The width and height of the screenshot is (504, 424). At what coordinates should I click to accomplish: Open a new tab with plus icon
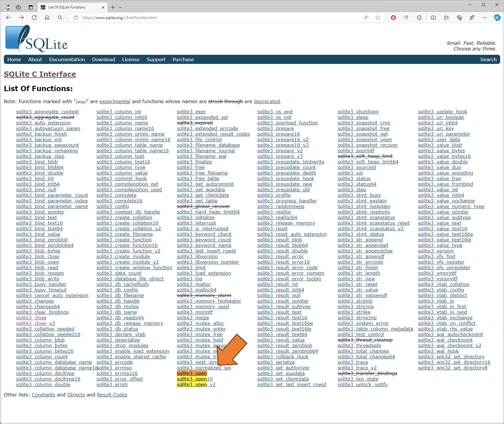113,7
